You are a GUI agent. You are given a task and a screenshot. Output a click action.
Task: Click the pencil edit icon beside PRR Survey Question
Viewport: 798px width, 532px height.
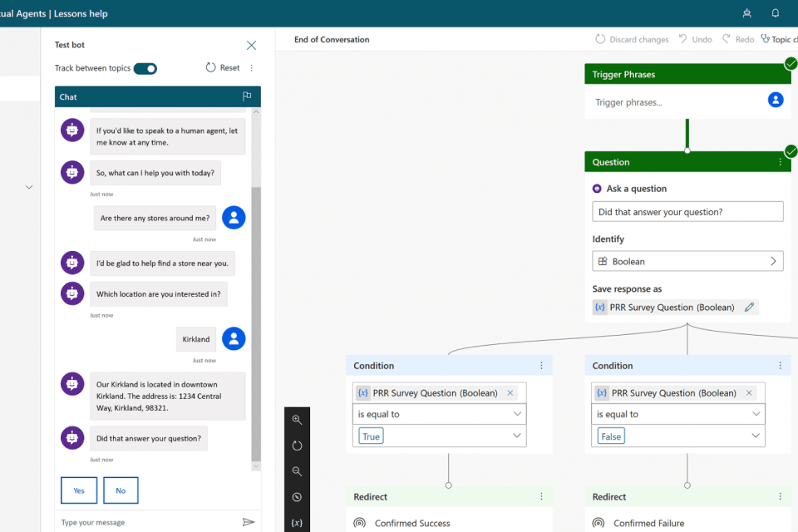[749, 308]
